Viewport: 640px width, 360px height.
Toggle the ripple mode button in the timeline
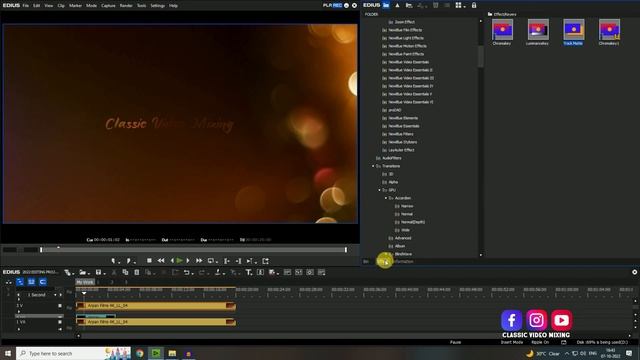20,282
